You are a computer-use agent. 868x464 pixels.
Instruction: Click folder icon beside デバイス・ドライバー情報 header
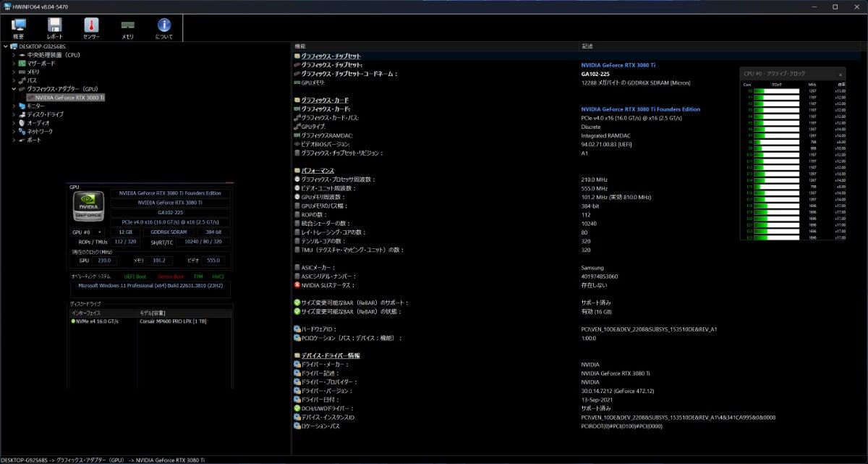[297, 355]
